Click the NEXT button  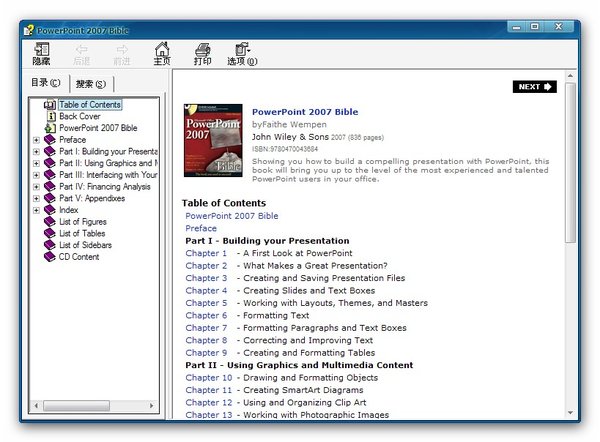[x=535, y=87]
